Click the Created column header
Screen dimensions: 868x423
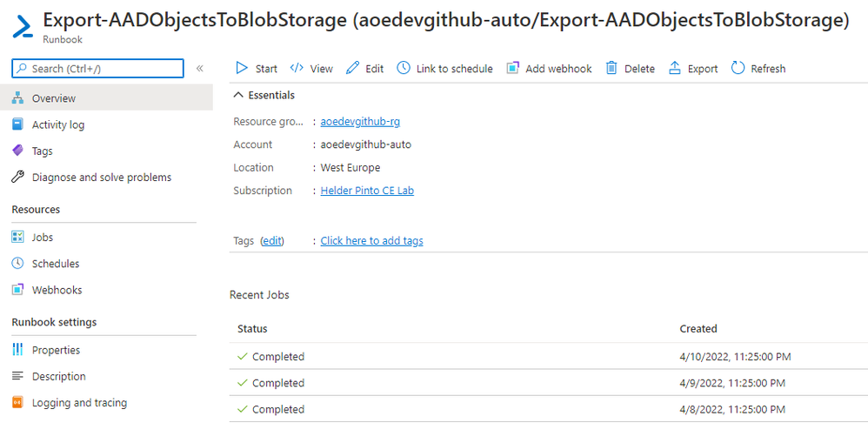click(698, 328)
